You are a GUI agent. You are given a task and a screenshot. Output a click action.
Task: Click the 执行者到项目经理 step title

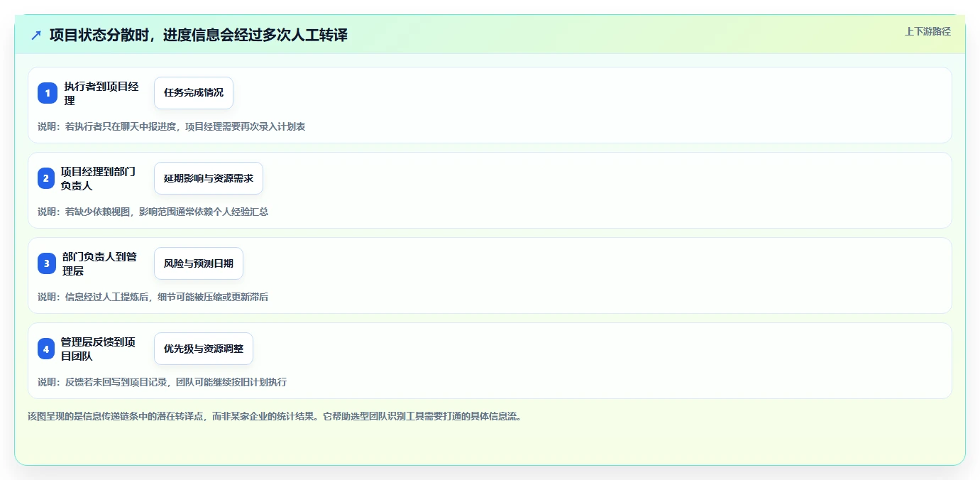[x=101, y=93]
